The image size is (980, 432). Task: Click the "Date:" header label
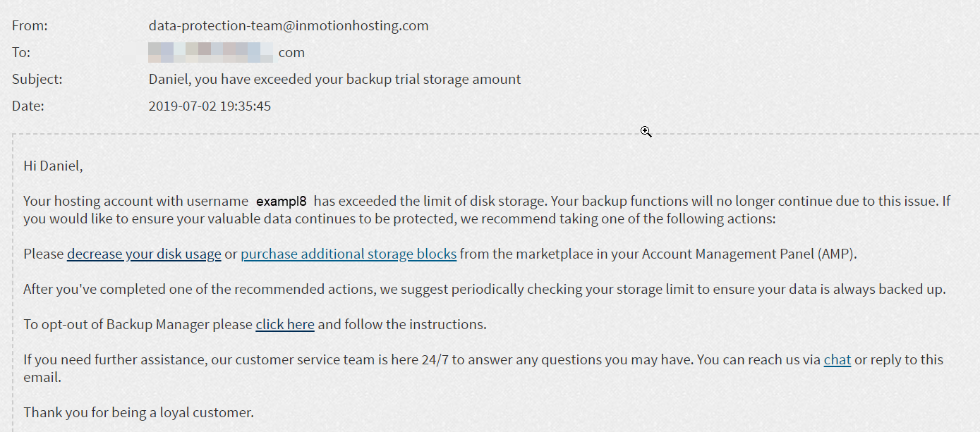click(x=28, y=106)
